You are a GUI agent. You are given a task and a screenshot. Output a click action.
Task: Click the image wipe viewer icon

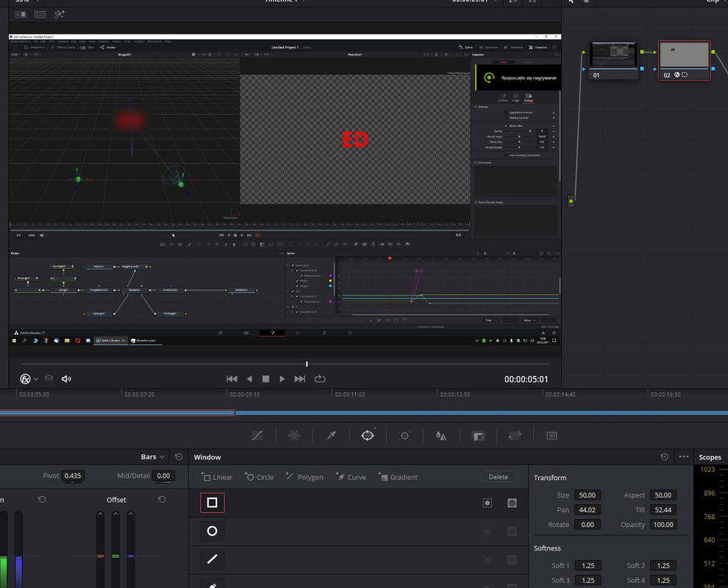click(x=21, y=15)
